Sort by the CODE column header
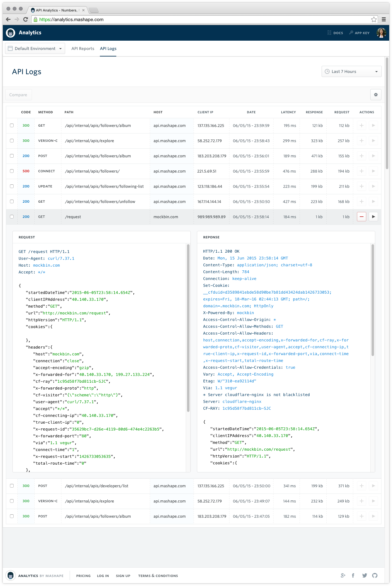The width and height of the screenshot is (392, 586). [x=26, y=112]
